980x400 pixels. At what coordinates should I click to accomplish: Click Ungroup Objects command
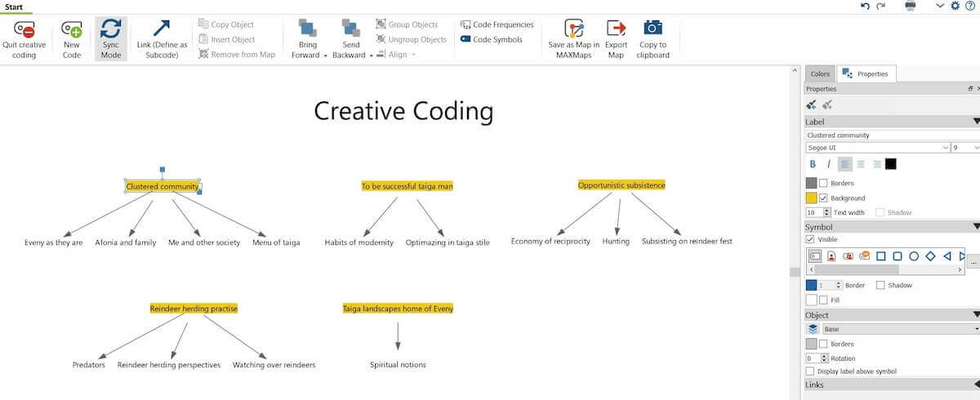412,39
